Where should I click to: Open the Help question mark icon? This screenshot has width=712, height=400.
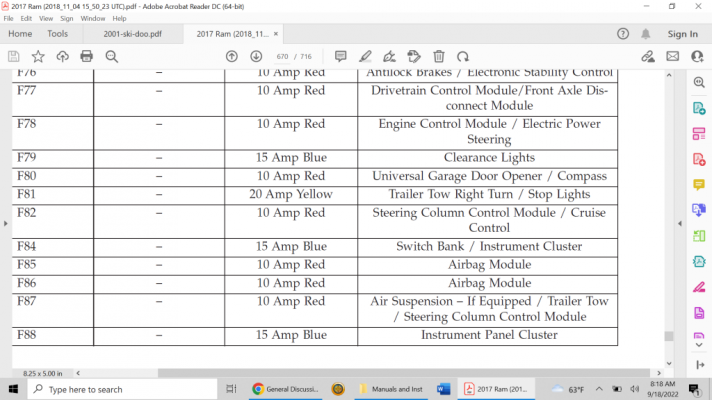(623, 34)
